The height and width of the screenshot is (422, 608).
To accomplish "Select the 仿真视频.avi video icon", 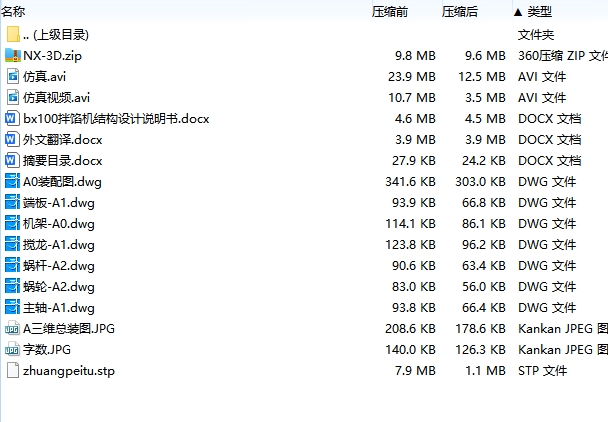I will click(x=13, y=97).
